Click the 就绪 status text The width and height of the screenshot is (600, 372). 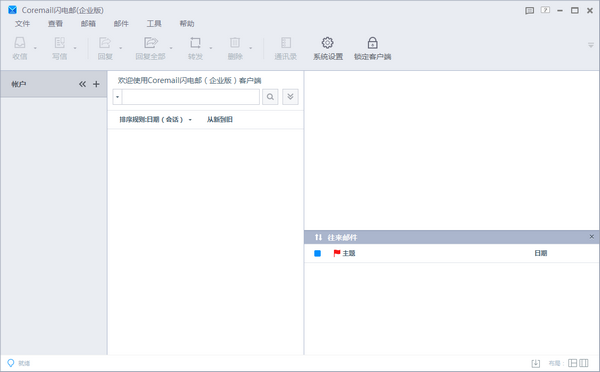(x=24, y=363)
